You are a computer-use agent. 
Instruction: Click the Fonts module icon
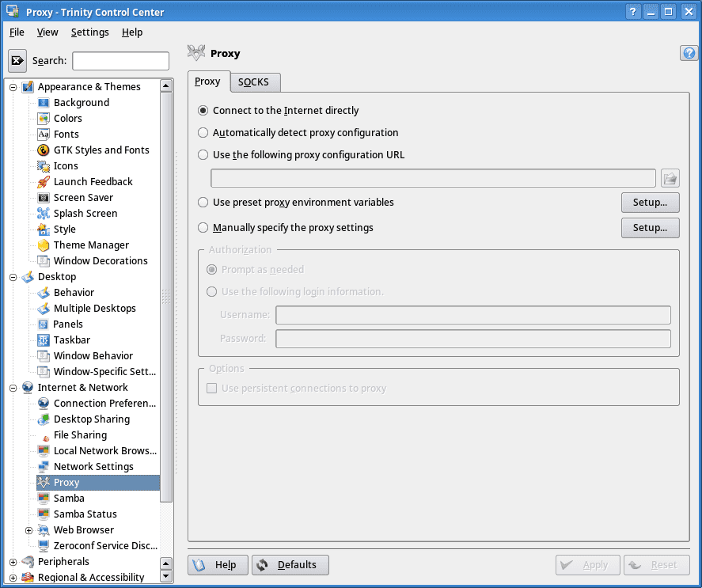tap(44, 135)
